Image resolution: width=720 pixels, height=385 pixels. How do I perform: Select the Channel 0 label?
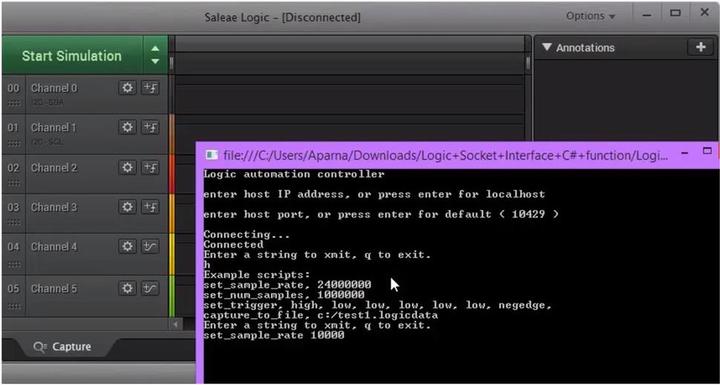[54, 88]
